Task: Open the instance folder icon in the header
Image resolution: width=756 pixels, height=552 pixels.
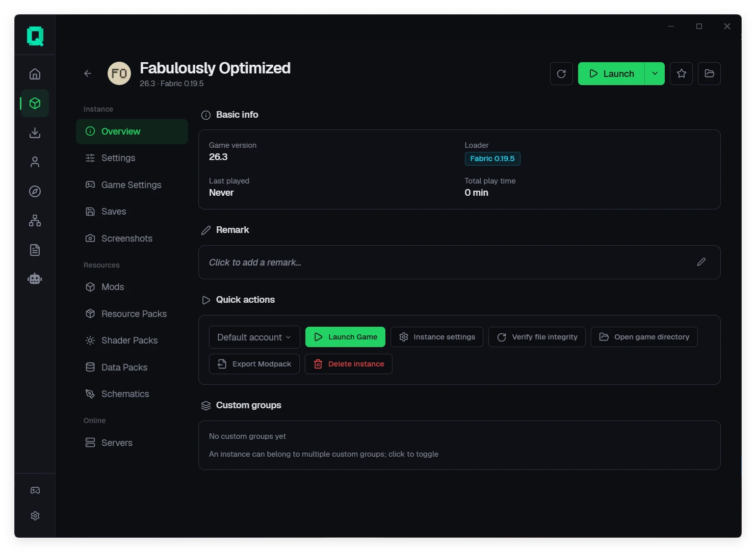Action: click(709, 74)
